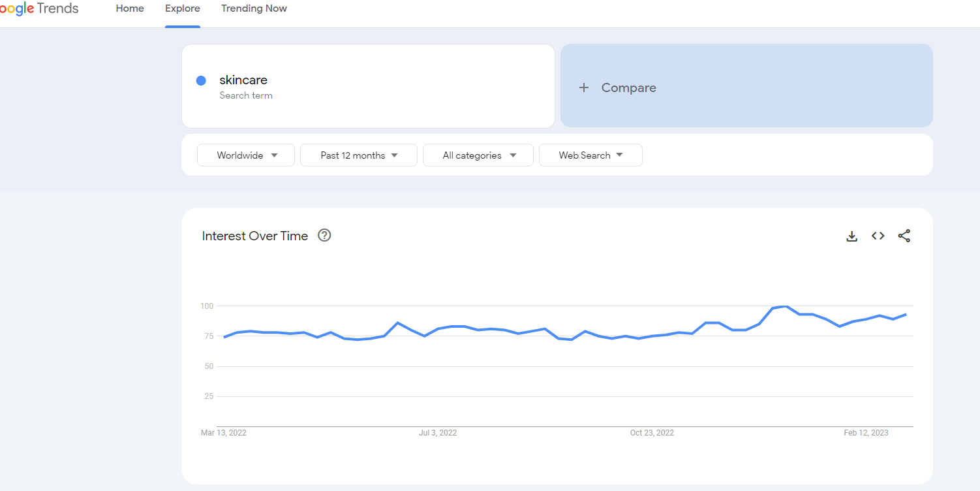Viewport: 980px width, 491px height.
Task: Open the Worldwide region dropdown
Action: pyautogui.click(x=246, y=155)
